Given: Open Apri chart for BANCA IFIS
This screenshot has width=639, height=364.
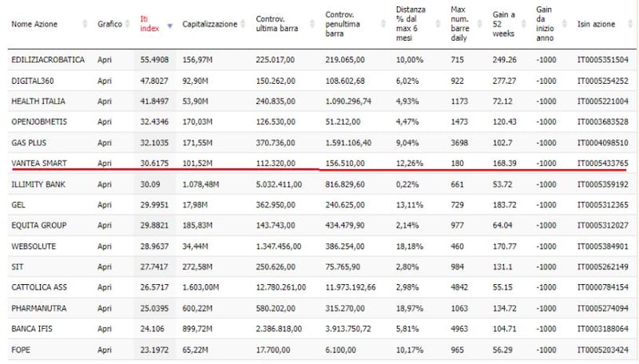Looking at the screenshot, I should 105,329.
